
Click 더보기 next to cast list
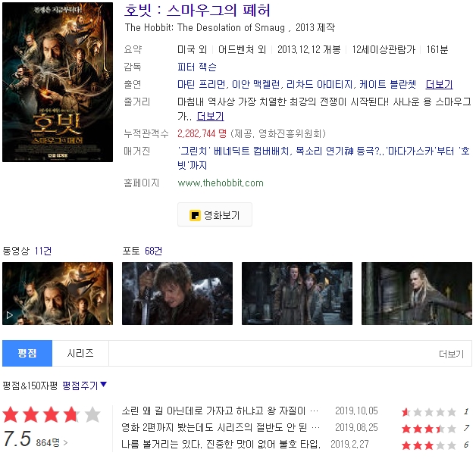point(439,84)
